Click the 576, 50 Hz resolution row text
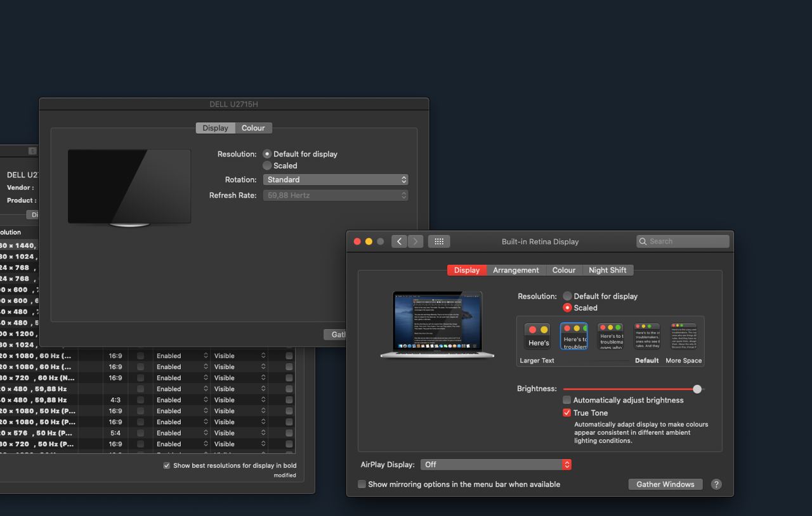The image size is (812, 516). [x=37, y=433]
